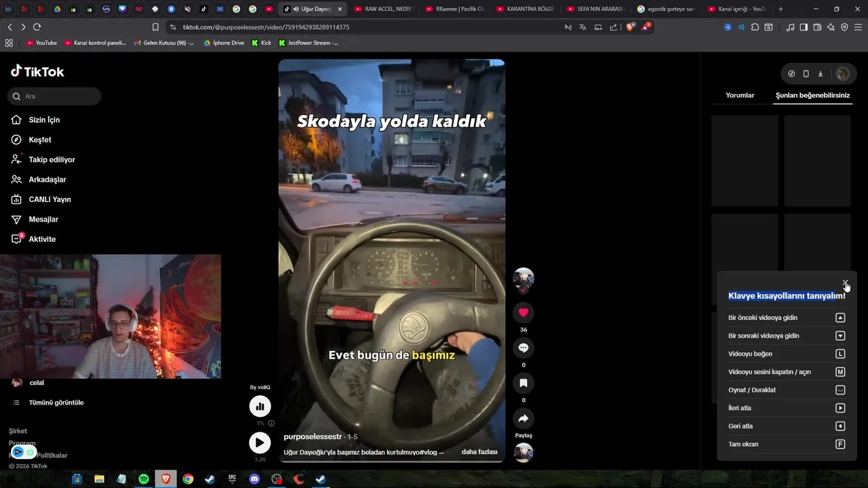Image resolution: width=868 pixels, height=488 pixels.
Task: Open video comments bubble icon
Action: [524, 348]
